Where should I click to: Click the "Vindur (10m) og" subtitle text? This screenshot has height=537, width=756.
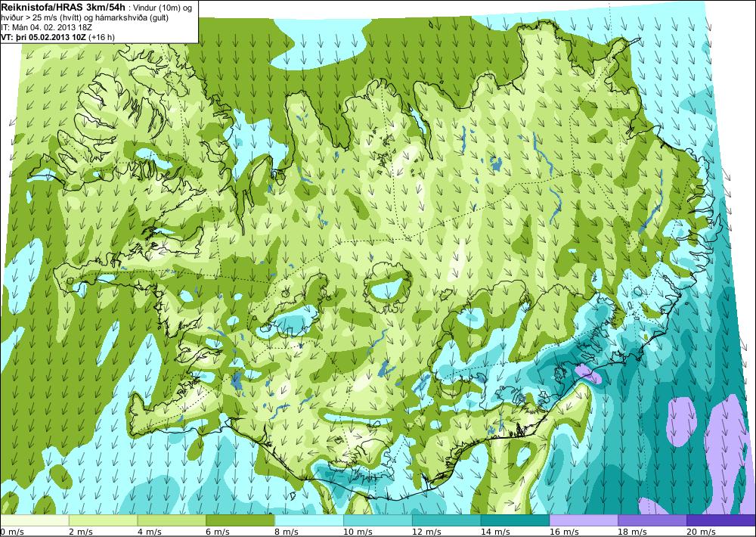(162, 7)
